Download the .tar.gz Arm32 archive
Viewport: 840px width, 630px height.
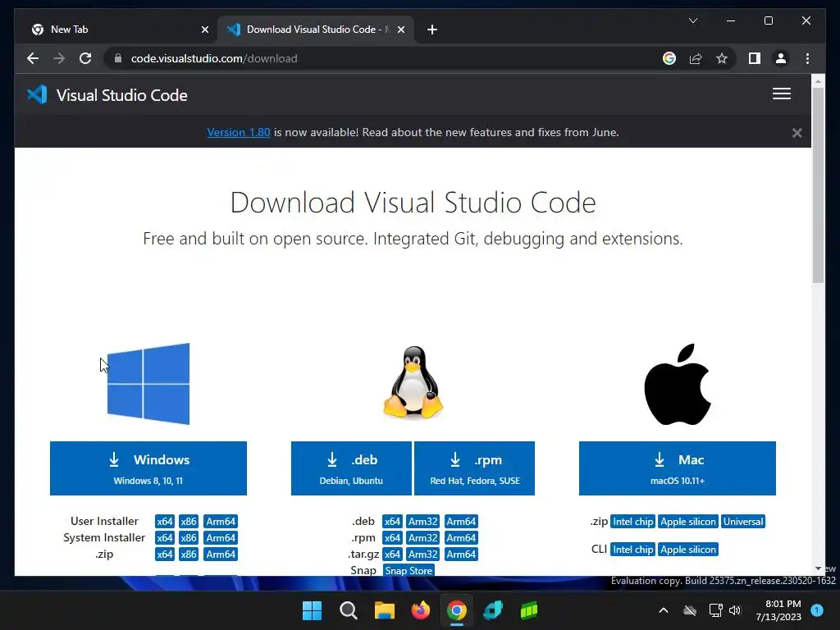pos(422,555)
